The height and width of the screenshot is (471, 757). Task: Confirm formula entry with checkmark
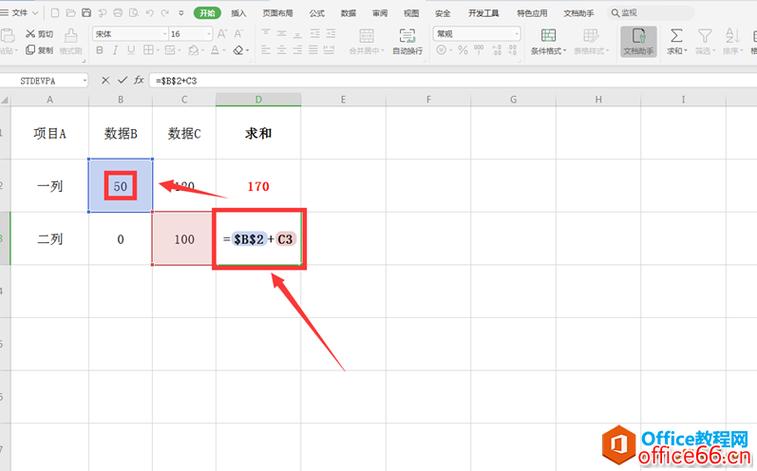pos(122,80)
